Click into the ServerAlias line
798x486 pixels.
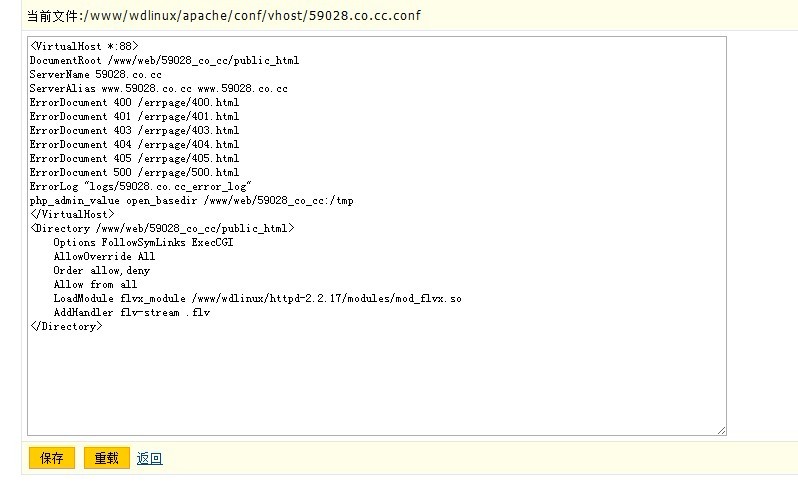click(158, 88)
